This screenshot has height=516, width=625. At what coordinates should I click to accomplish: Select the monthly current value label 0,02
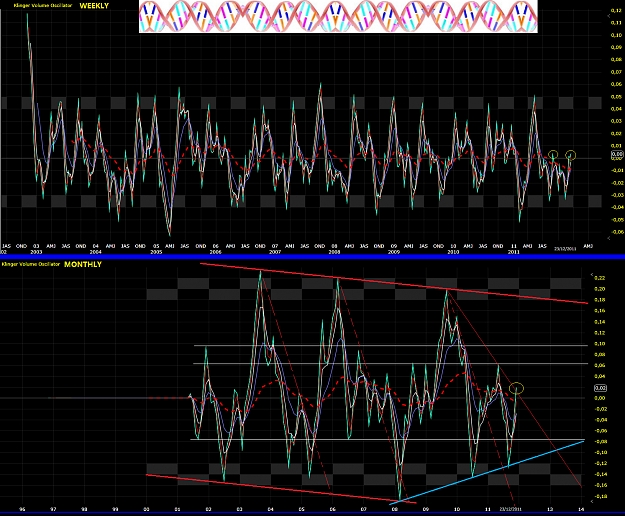point(600,388)
